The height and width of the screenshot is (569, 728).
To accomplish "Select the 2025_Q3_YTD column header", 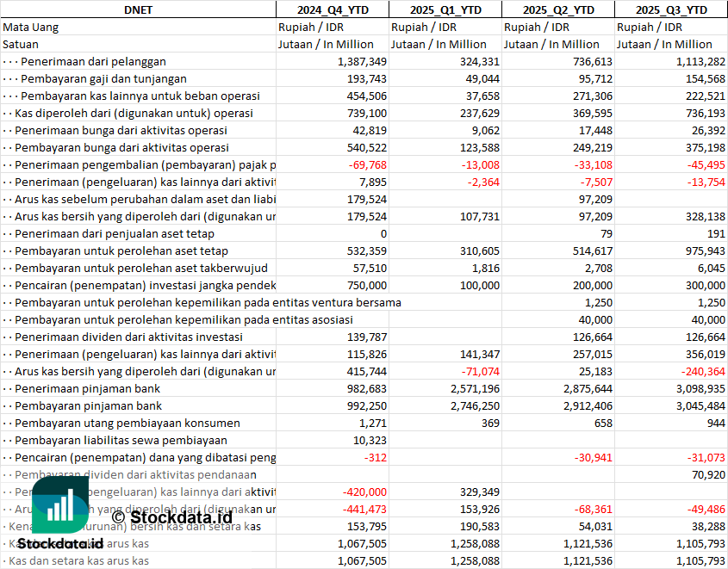I will pyautogui.click(x=671, y=9).
